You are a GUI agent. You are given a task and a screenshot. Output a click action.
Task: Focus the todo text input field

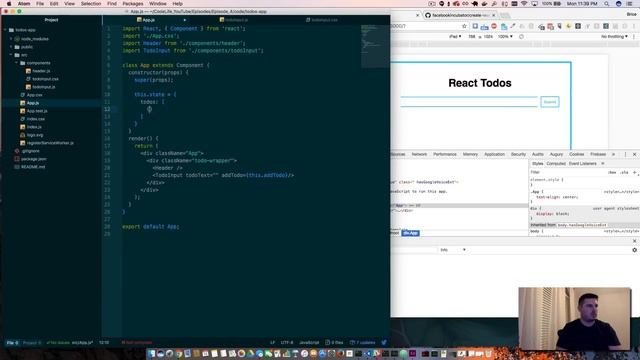469,102
